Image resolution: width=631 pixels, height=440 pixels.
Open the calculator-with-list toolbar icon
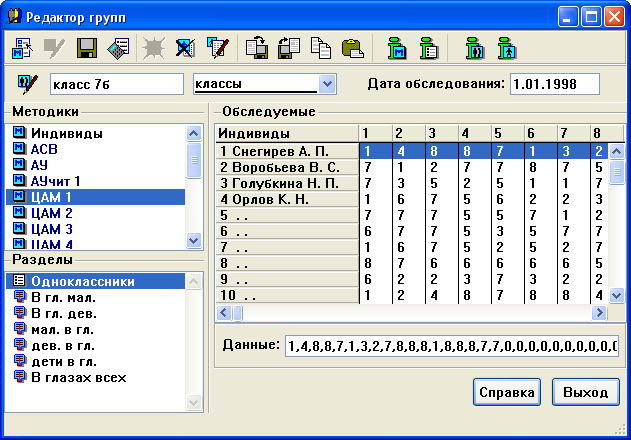119,48
